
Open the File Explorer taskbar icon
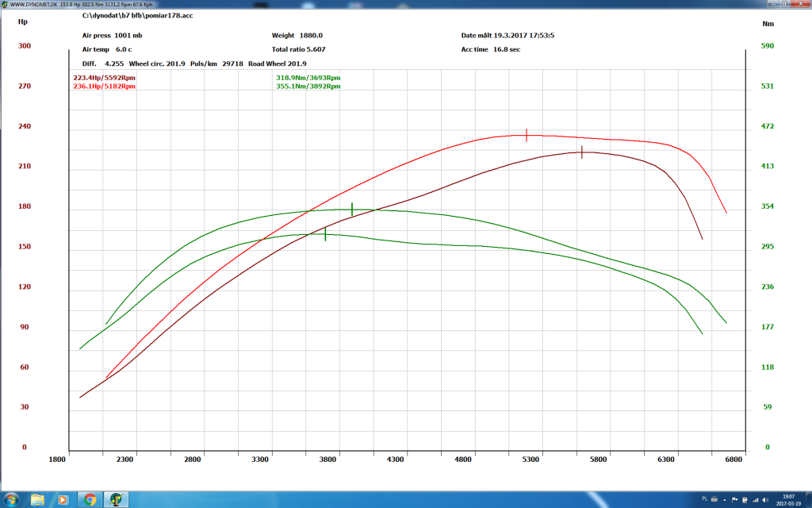click(x=37, y=500)
